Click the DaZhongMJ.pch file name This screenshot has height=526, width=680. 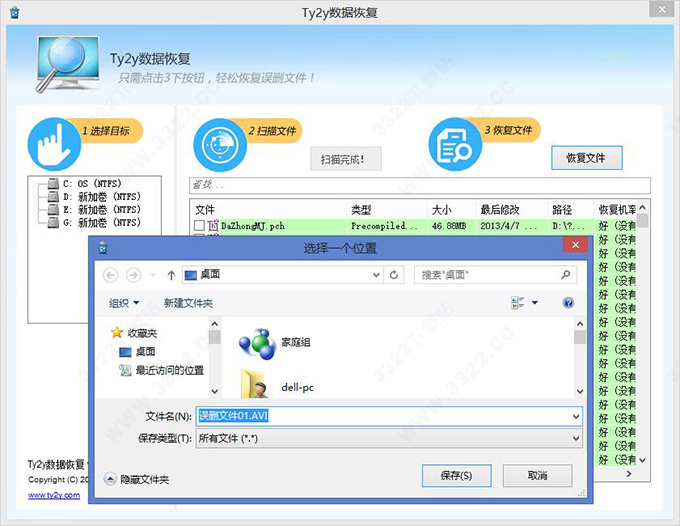pyautogui.click(x=253, y=226)
